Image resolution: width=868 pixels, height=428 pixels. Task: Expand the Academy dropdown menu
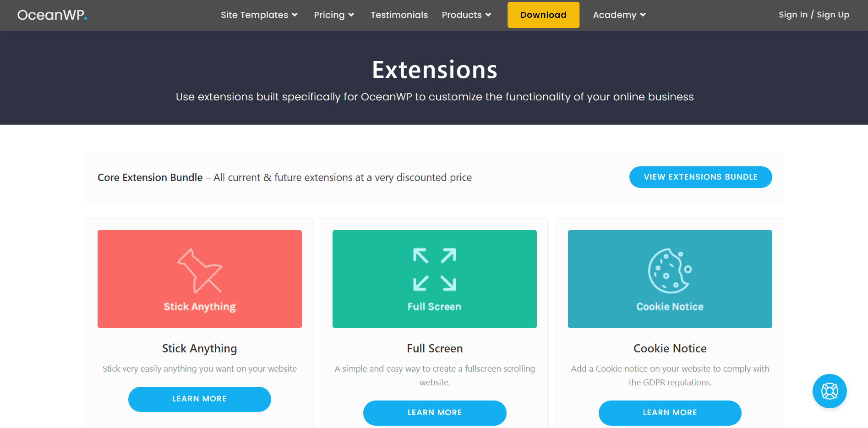[x=619, y=15]
